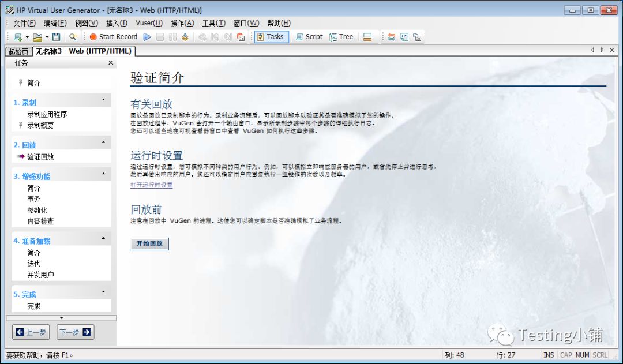Select 内容检查 task

[x=40, y=222]
